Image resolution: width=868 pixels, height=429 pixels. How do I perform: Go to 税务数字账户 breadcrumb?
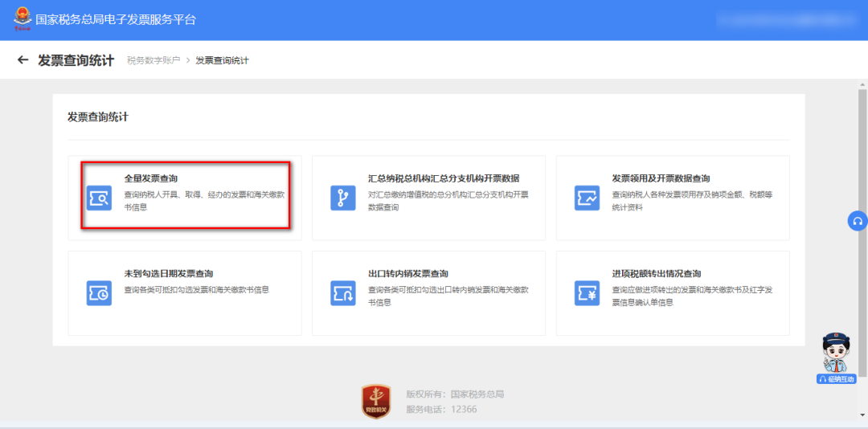[x=154, y=61]
